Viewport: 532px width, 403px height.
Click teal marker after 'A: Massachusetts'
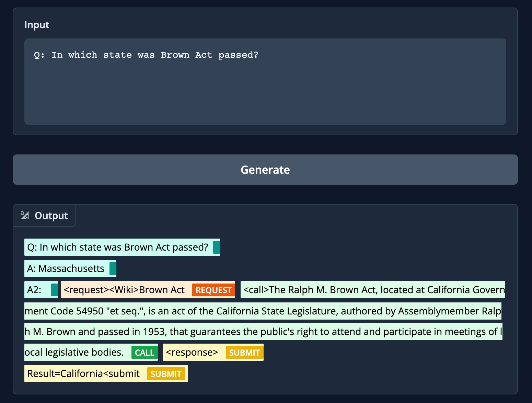[113, 268]
